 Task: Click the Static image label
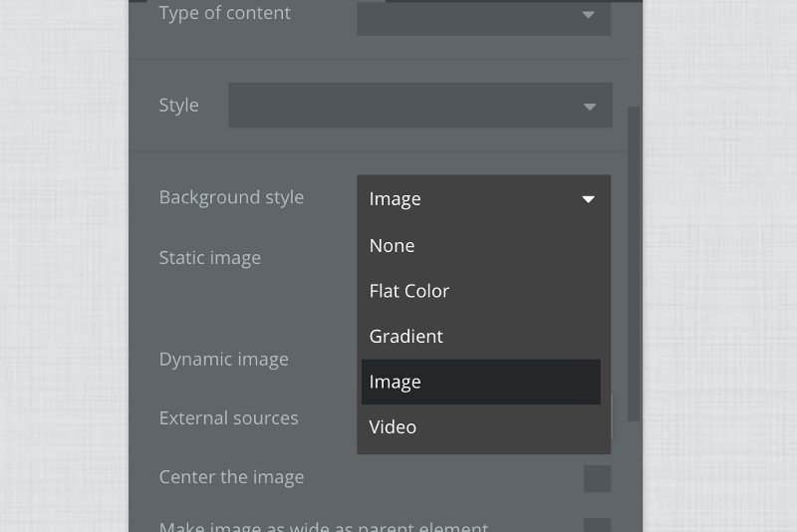209,258
